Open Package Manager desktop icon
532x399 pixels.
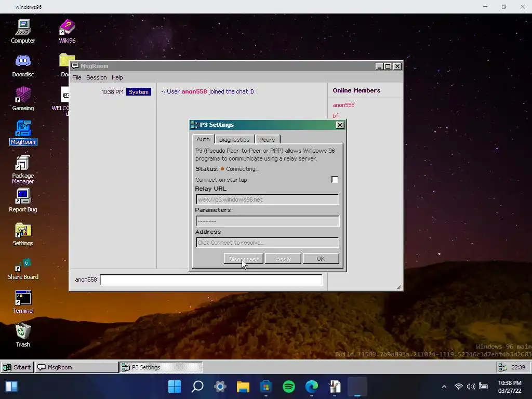coord(23,169)
